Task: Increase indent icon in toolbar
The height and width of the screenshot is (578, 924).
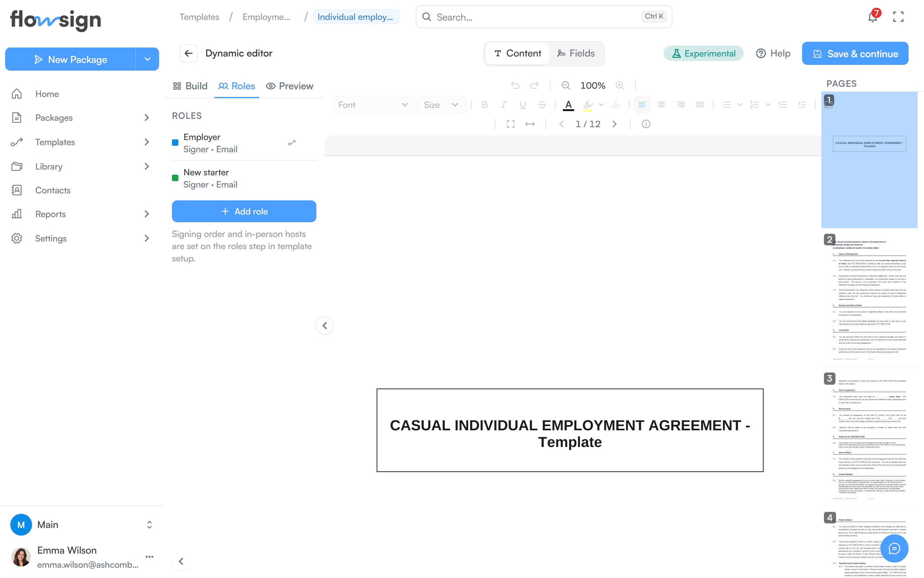Action: click(x=802, y=105)
